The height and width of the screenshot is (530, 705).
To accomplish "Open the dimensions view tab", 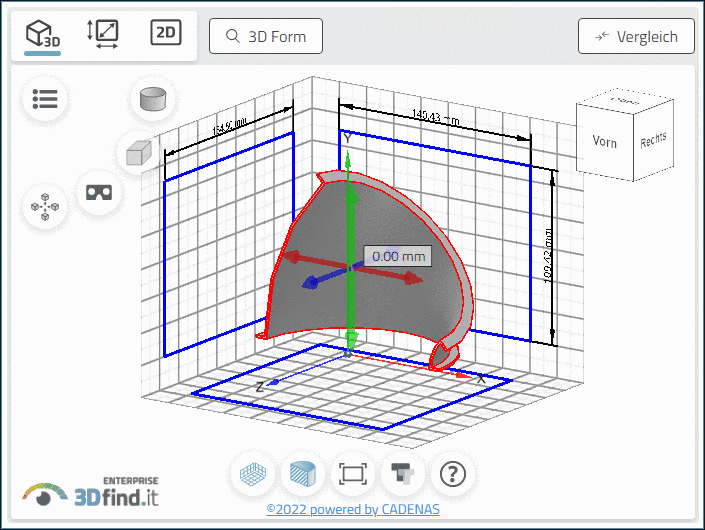I will pyautogui.click(x=103, y=34).
